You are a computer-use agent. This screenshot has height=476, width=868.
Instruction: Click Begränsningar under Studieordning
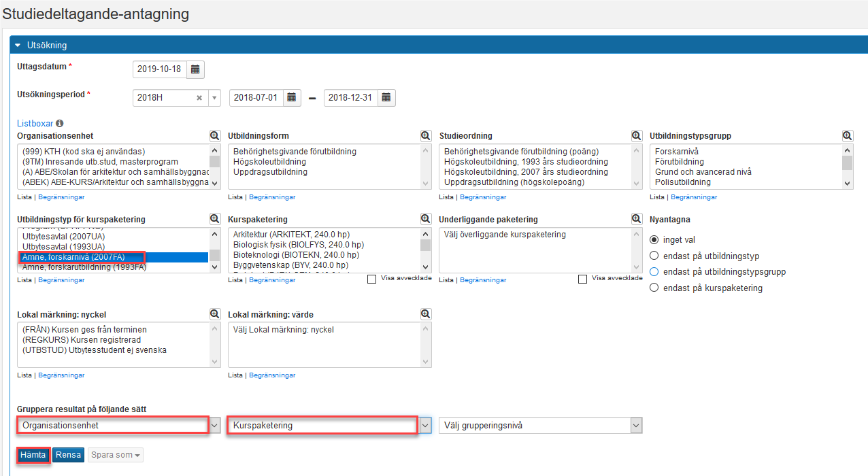[483, 197]
